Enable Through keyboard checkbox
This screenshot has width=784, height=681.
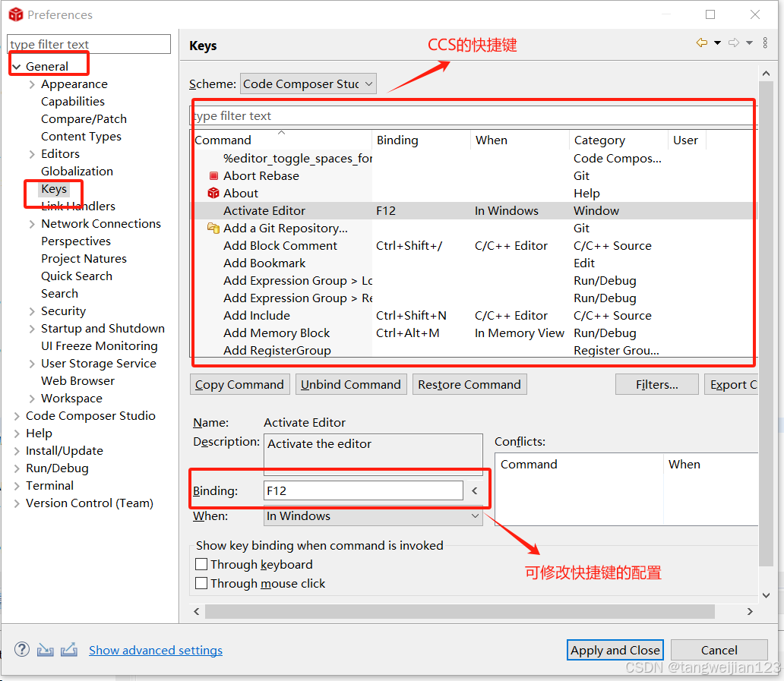tap(201, 564)
